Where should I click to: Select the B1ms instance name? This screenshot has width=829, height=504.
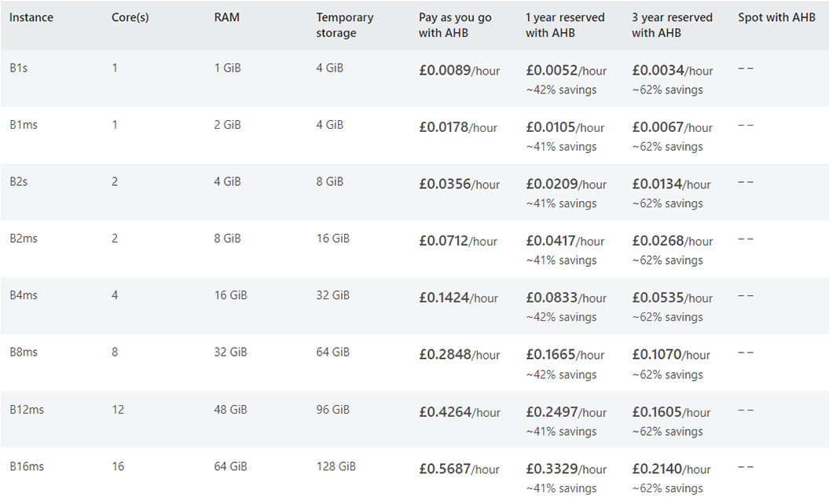tap(24, 125)
